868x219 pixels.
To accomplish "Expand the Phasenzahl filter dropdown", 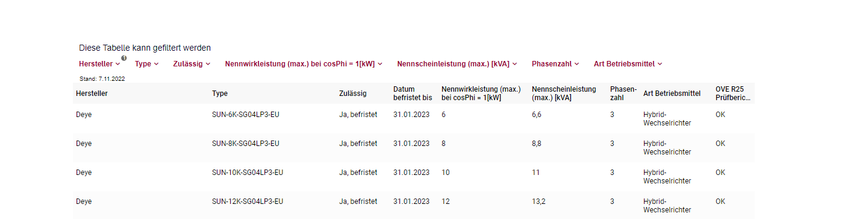I will pos(555,63).
